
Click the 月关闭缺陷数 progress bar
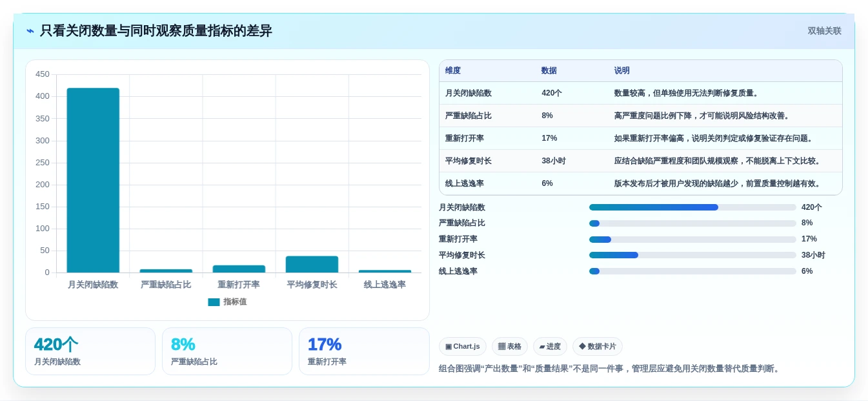(x=692, y=207)
